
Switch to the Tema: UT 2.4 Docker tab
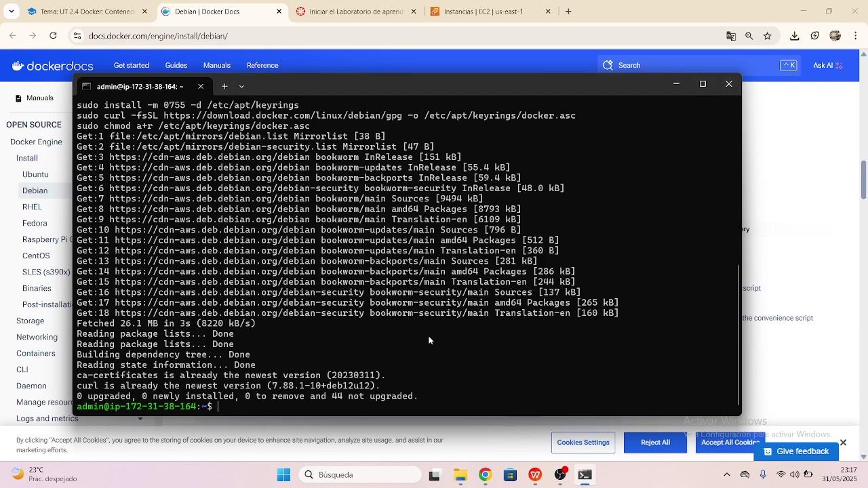[87, 12]
